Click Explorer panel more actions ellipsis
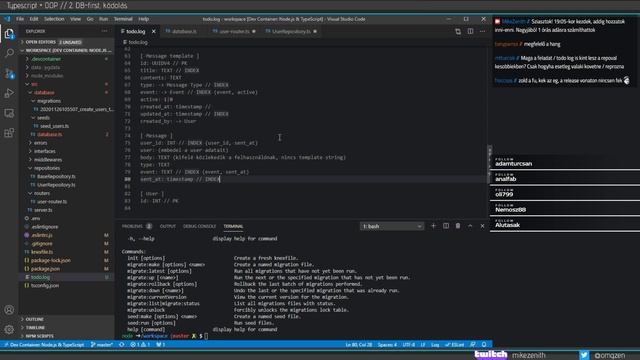 tap(104, 31)
